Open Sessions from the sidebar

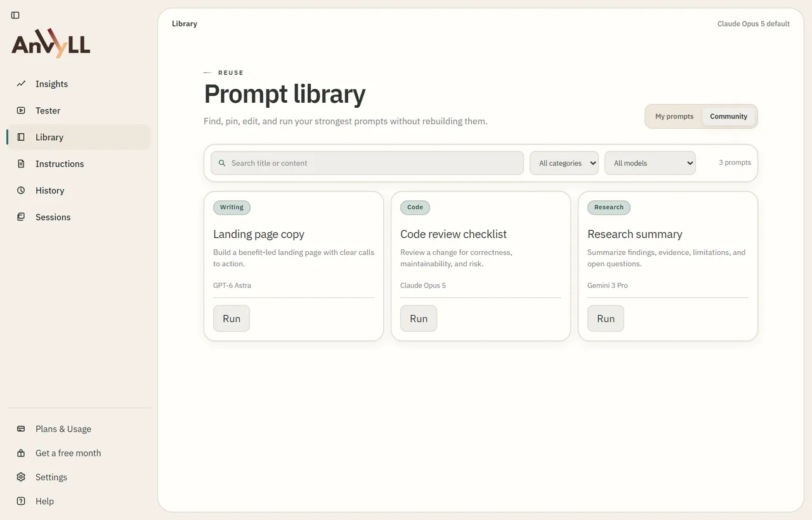(x=79, y=217)
